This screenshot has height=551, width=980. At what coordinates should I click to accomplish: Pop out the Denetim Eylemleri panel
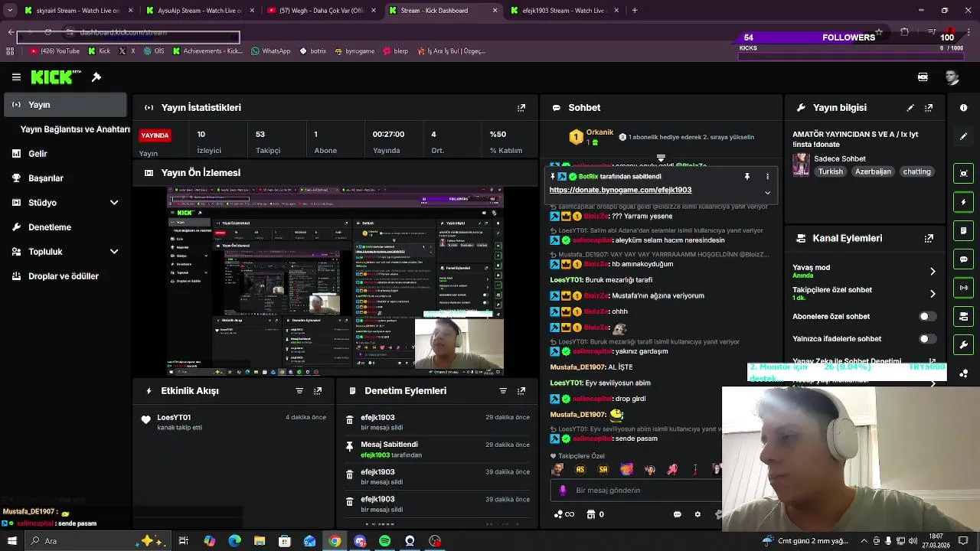click(521, 391)
